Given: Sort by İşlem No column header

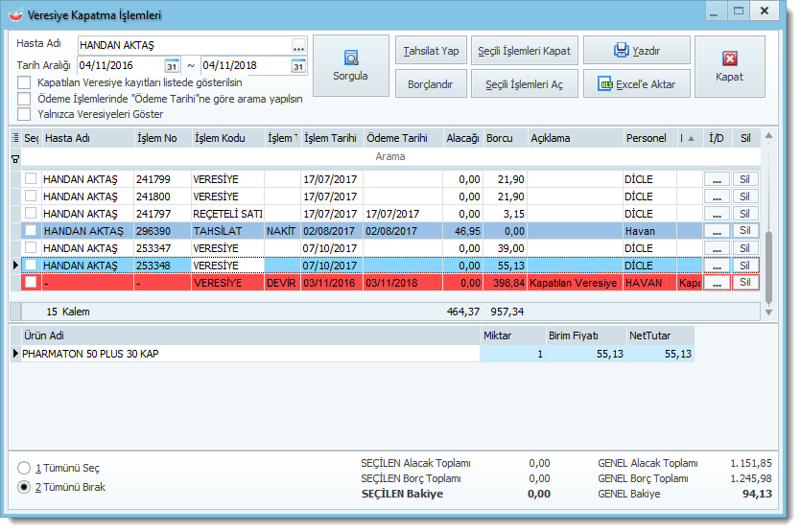Looking at the screenshot, I should 162,138.
